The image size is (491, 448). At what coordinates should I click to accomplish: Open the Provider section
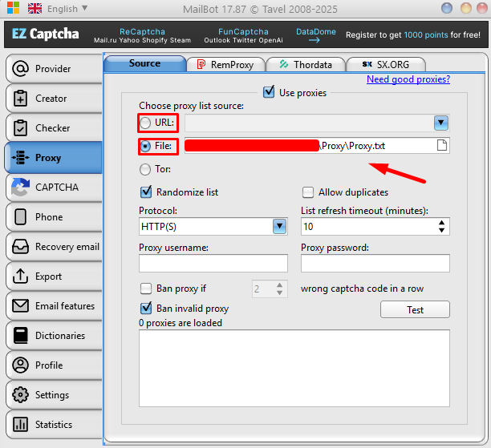point(54,68)
